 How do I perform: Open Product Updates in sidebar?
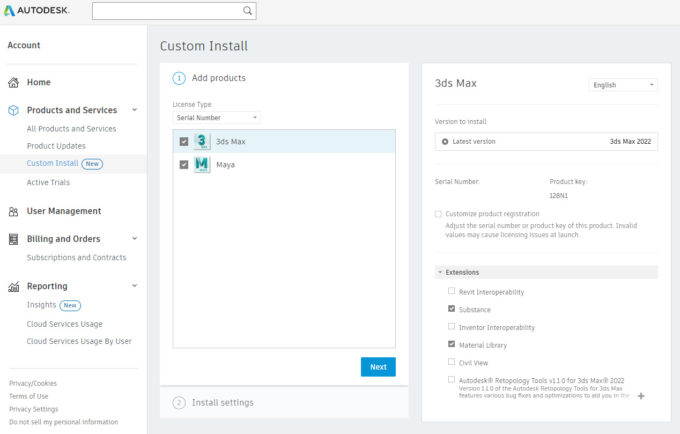point(56,146)
